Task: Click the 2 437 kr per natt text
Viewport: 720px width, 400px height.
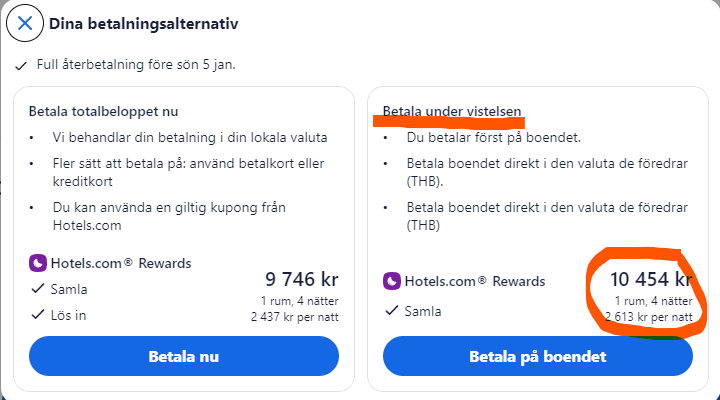Action: 294,317
